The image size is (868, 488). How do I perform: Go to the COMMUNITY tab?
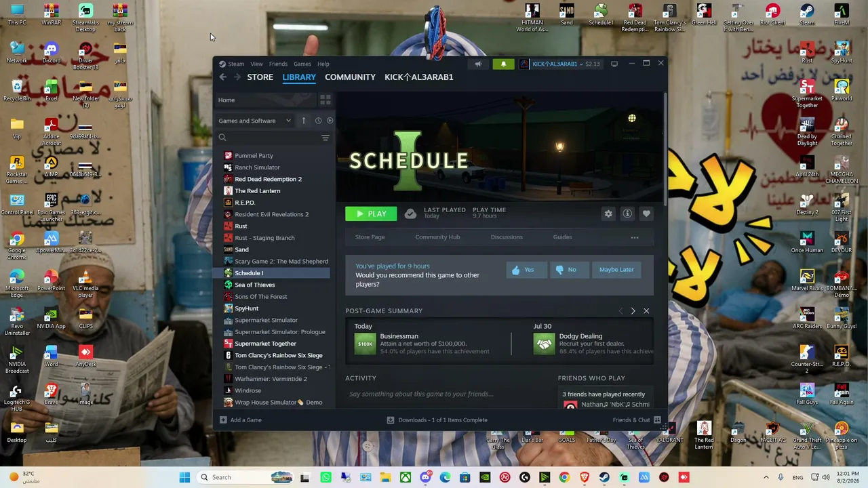[x=350, y=77]
